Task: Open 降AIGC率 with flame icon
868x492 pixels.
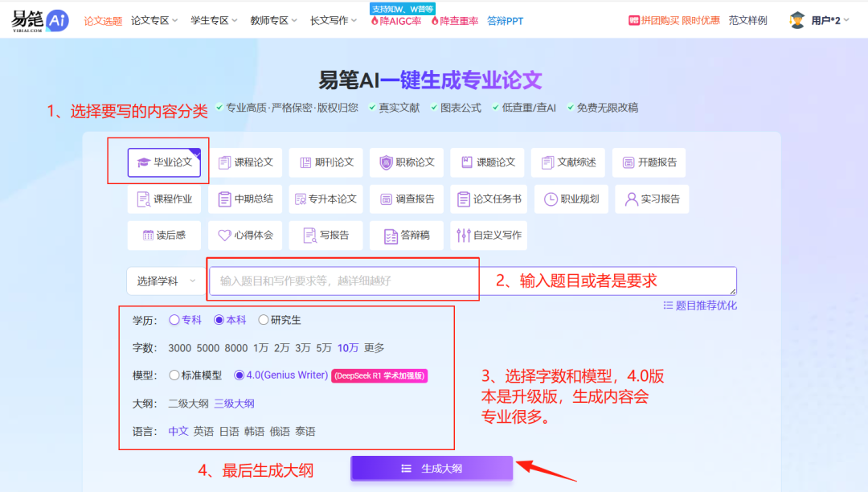Action: (x=396, y=21)
